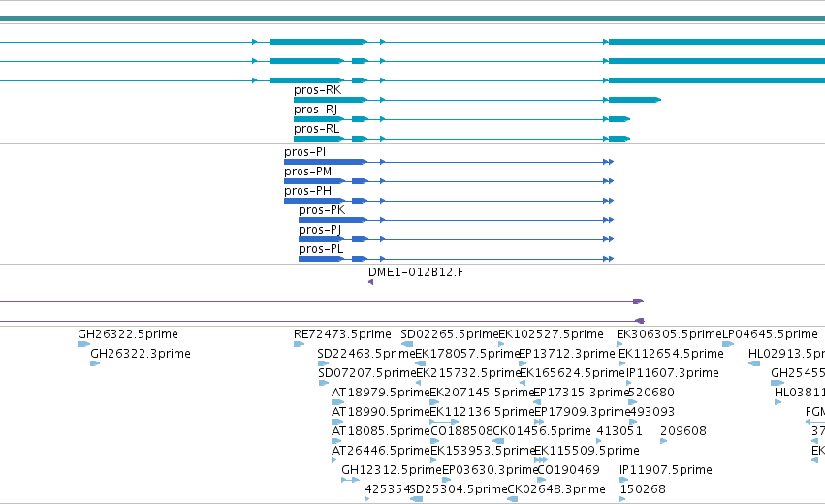Viewport: 825px width, 504px height.
Task: Click the EK306305.5prime EST label
Action: coord(669,334)
